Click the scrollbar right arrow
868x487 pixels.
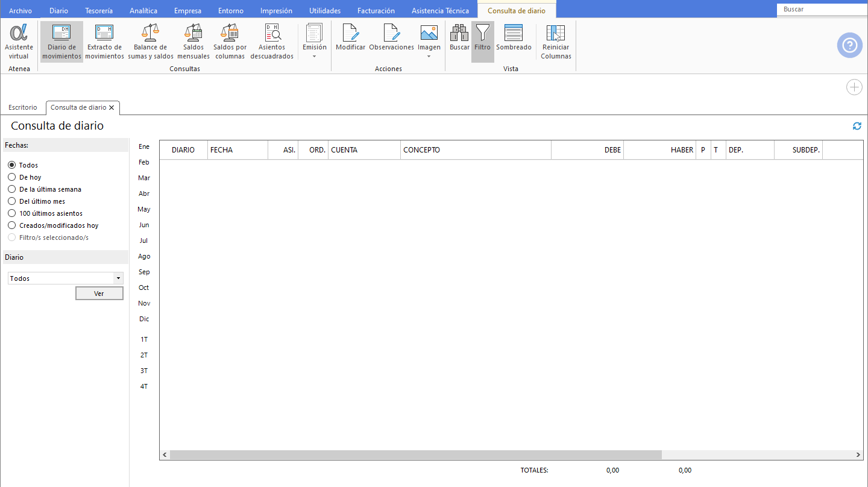(x=858, y=455)
